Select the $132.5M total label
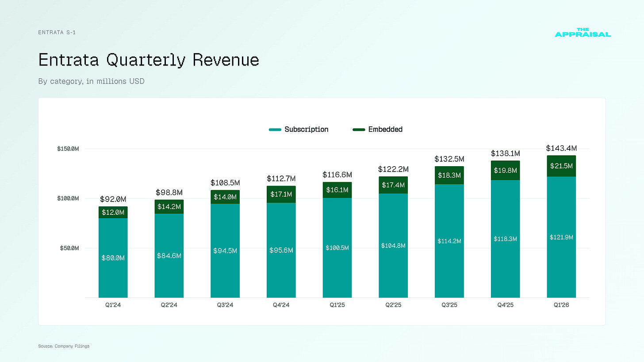Image resolution: width=644 pixels, height=362 pixels. point(449,159)
